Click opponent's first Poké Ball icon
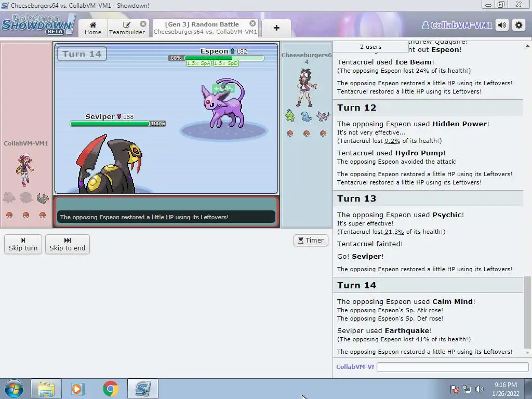The image size is (532, 399). click(290, 134)
